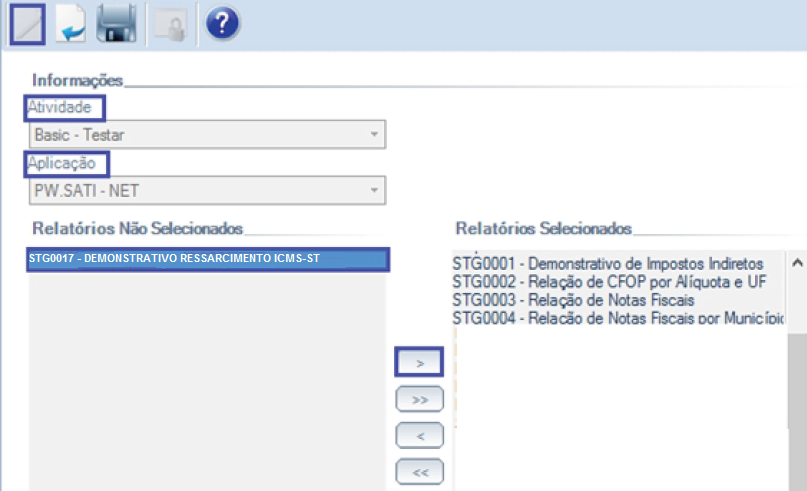Image resolution: width=807 pixels, height=491 pixels.
Task: Click the padlock icon in toolbar
Action: tap(166, 24)
